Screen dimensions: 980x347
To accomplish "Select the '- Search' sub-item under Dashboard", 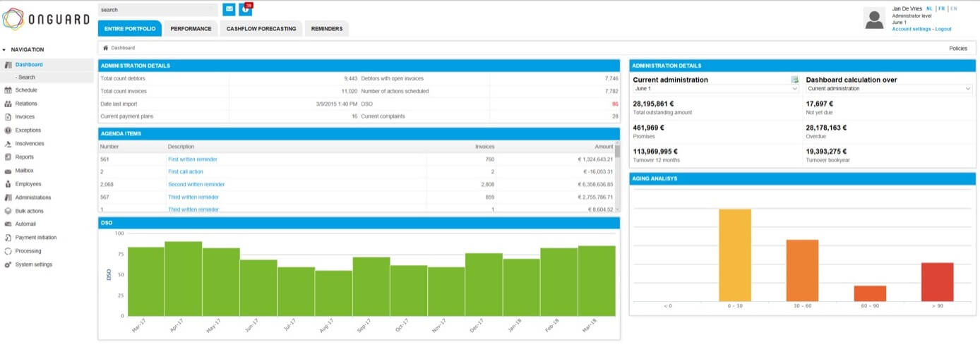I will (26, 78).
